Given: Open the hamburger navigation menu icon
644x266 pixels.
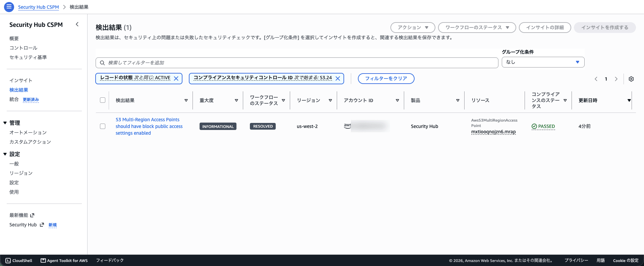Looking at the screenshot, I should pos(9,7).
